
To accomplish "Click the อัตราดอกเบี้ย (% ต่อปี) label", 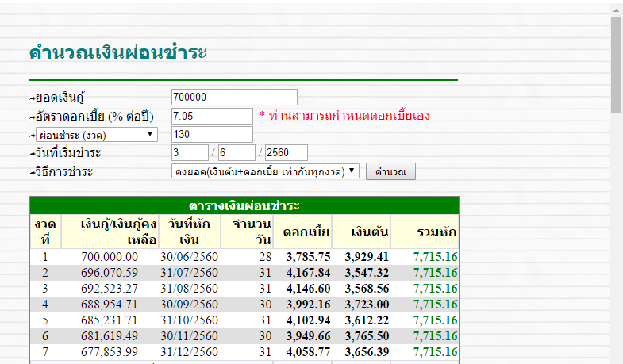I will tap(94, 117).
